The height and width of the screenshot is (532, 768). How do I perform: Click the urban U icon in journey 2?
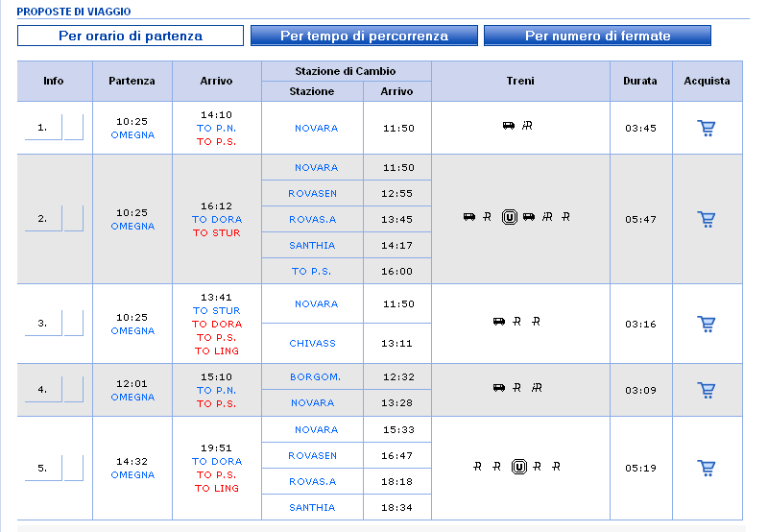pyautogui.click(x=509, y=217)
